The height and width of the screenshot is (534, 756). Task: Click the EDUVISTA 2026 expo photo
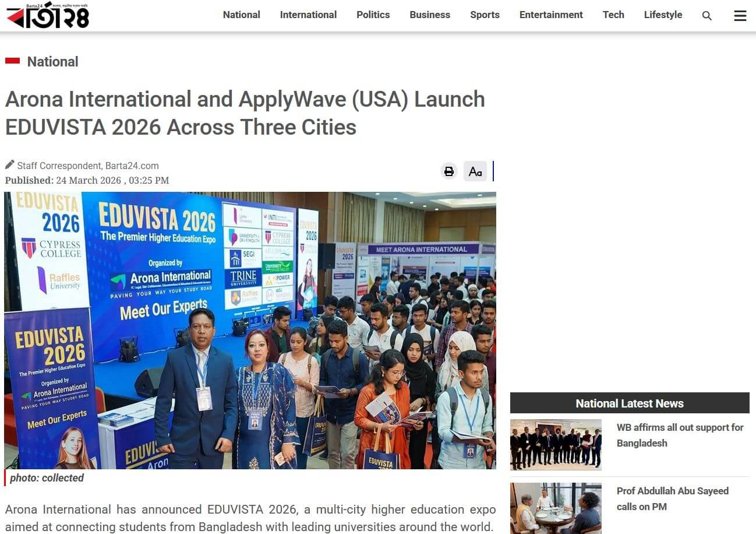(x=250, y=330)
